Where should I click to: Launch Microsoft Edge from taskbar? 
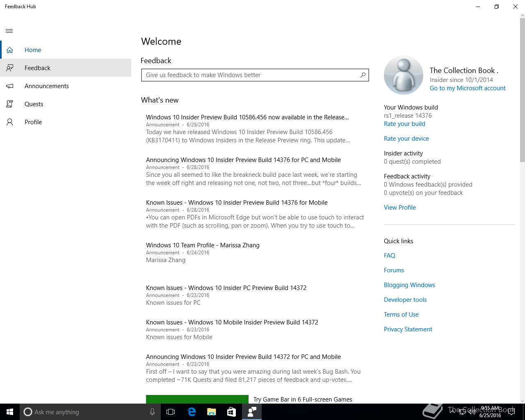click(x=192, y=412)
